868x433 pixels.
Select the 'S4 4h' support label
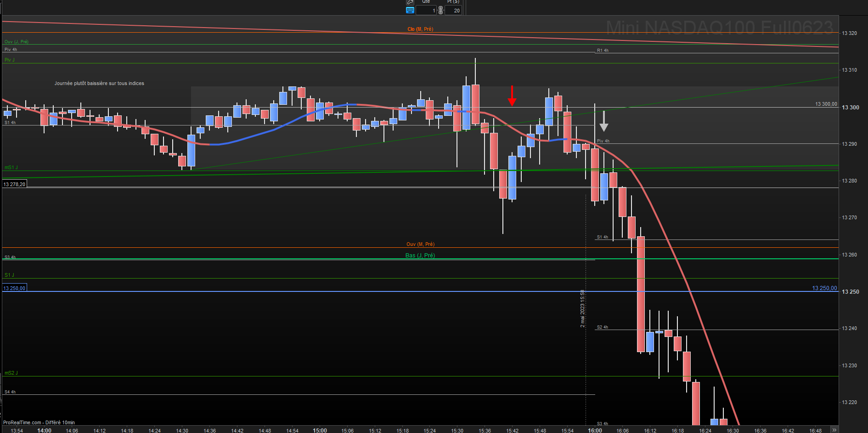(x=10, y=392)
